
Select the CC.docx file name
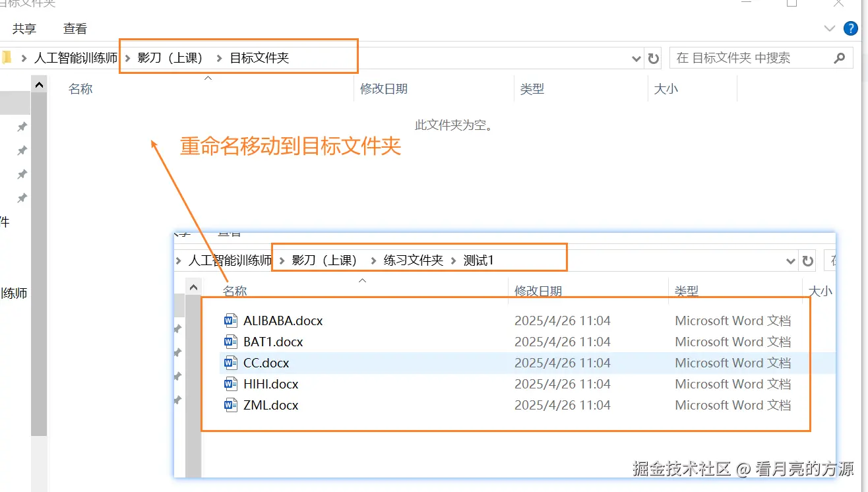tap(266, 363)
